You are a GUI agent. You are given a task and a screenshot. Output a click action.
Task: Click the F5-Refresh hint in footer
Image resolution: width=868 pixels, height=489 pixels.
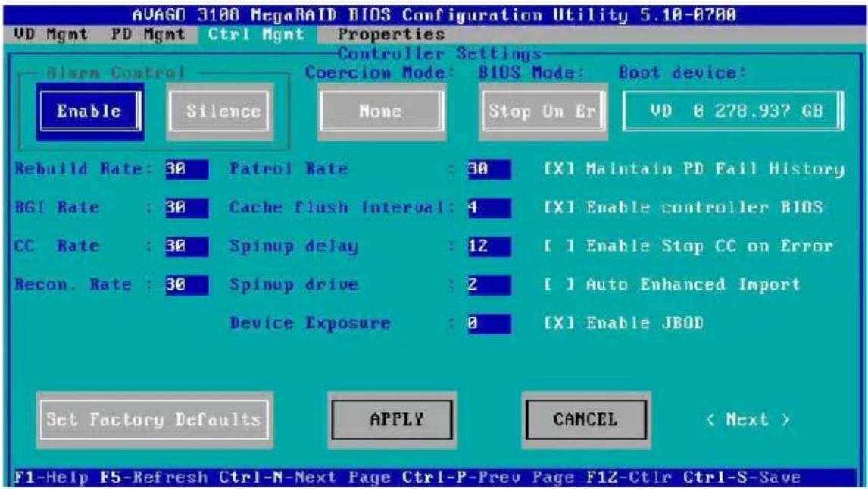[x=154, y=478]
